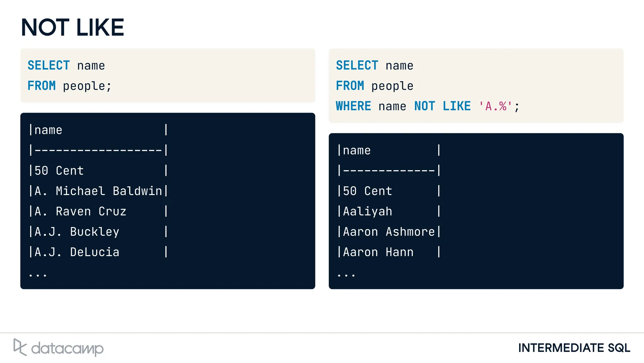Click "people;" in the unfiltered query

click(x=87, y=86)
